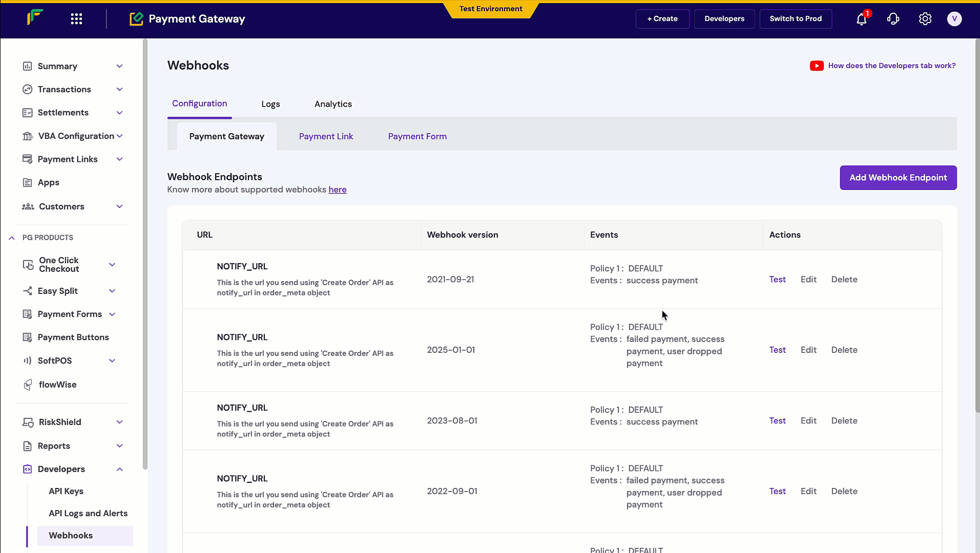Expand the Transactions menu chevron

pos(119,89)
